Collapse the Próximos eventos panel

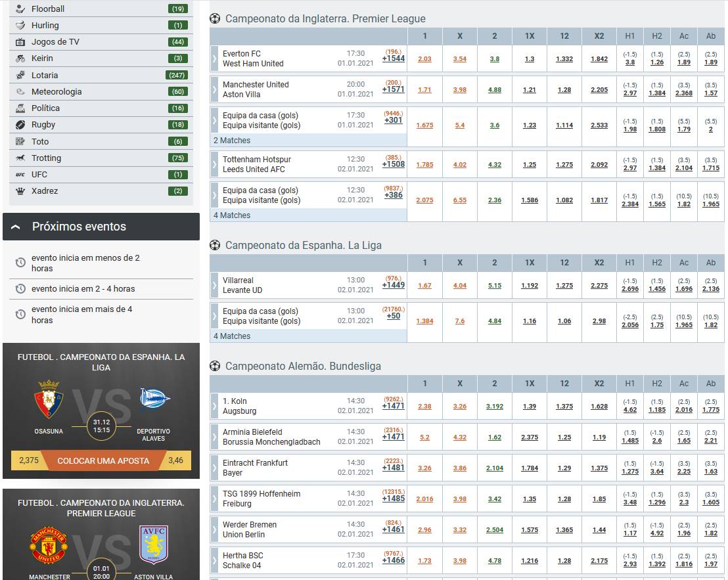click(15, 227)
